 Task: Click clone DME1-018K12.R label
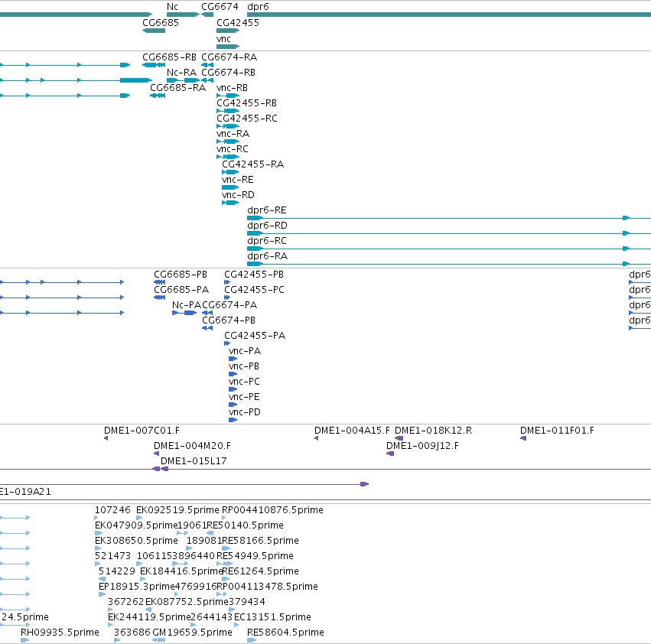pos(433,431)
